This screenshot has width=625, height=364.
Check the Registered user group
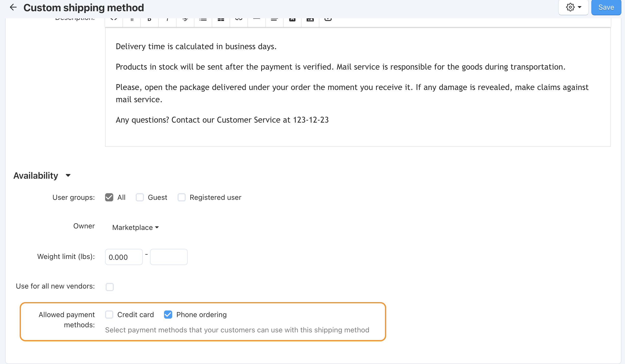182,197
